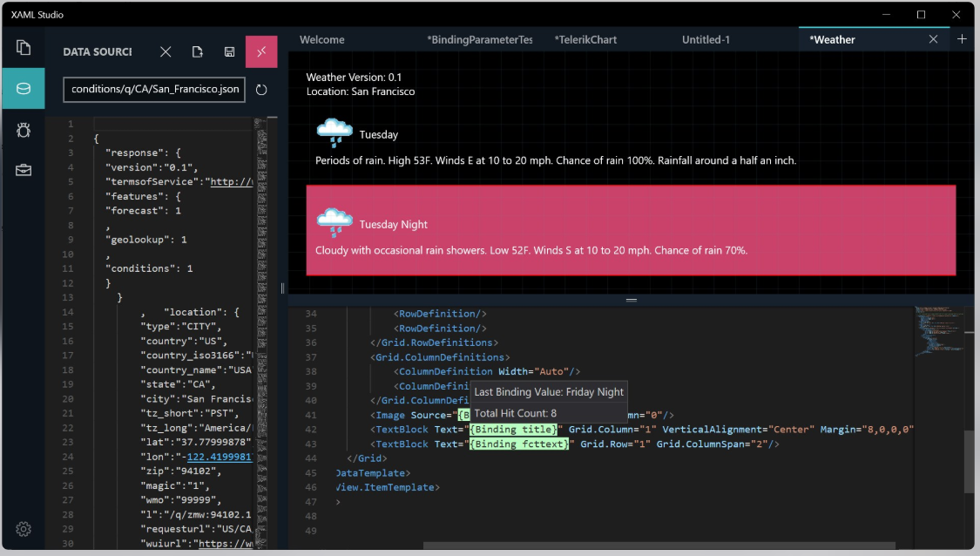This screenshot has height=556, width=980.
Task: Click the refresh data source icon
Action: point(261,90)
